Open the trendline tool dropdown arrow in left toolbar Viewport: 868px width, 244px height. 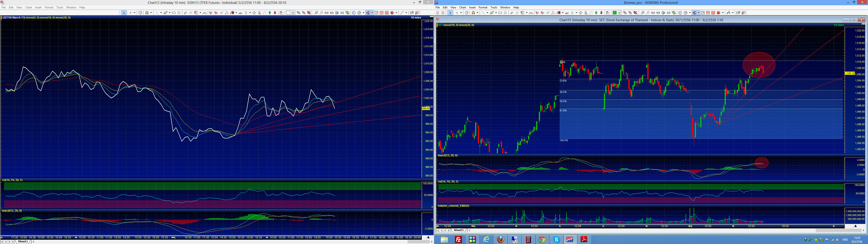(x=161, y=13)
